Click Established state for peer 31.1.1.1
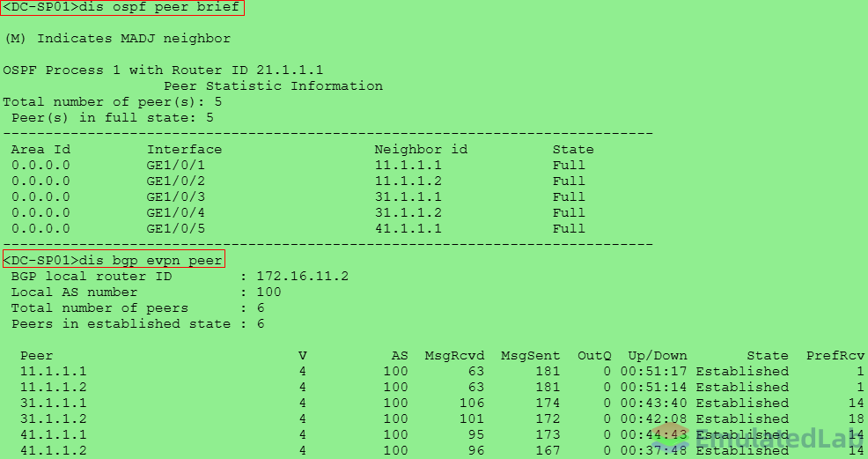 pos(742,403)
